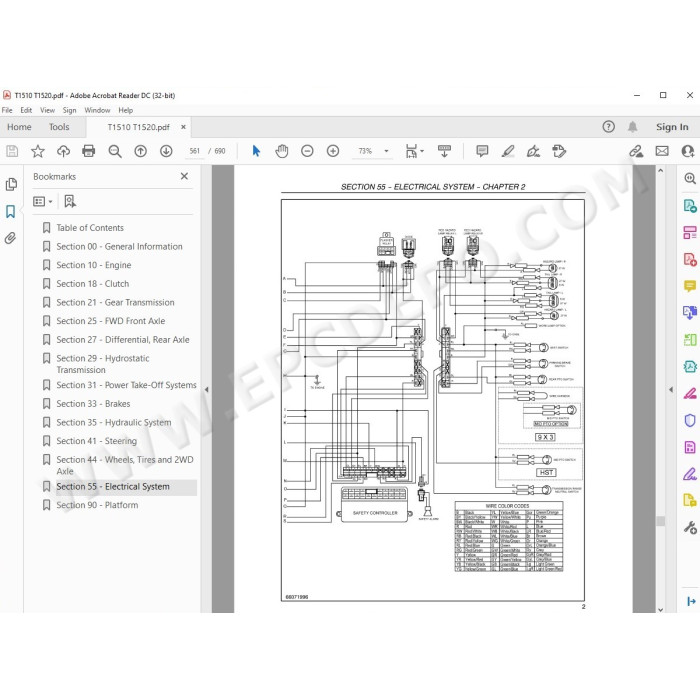Jump to Section 18 - Clutch bookmark
The image size is (700, 700).
coord(92,284)
